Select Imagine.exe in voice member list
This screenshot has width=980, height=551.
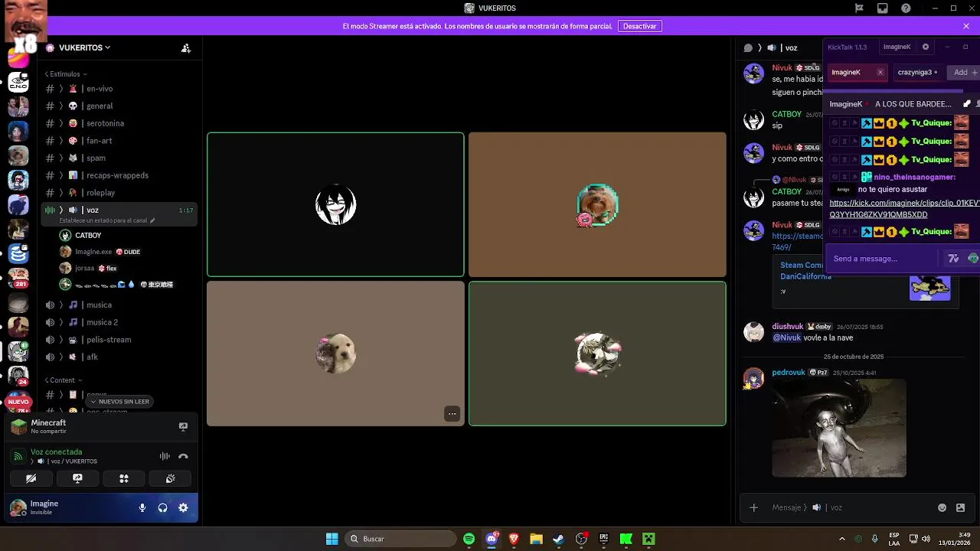pyautogui.click(x=126, y=252)
